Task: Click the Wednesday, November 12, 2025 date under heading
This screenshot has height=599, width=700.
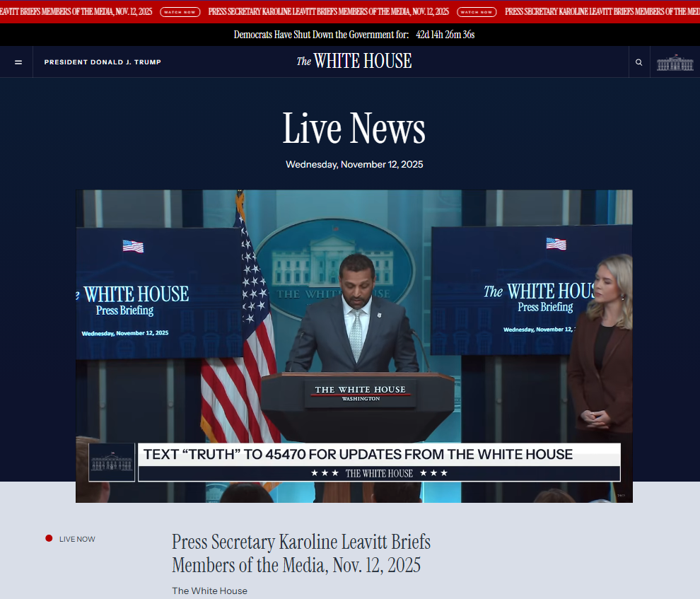Action: click(x=354, y=164)
